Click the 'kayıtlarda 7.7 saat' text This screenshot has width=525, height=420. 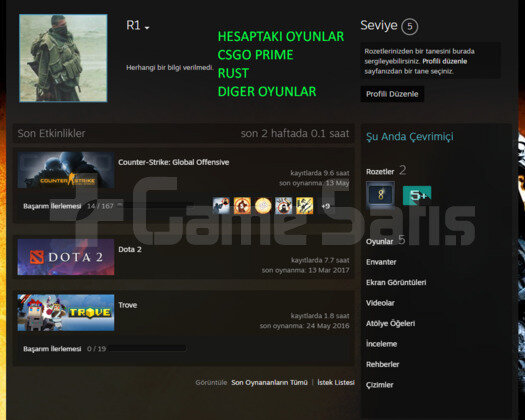point(320,260)
